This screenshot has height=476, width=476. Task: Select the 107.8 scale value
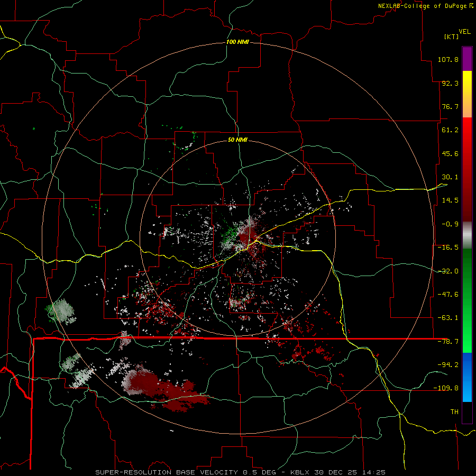pyautogui.click(x=448, y=59)
